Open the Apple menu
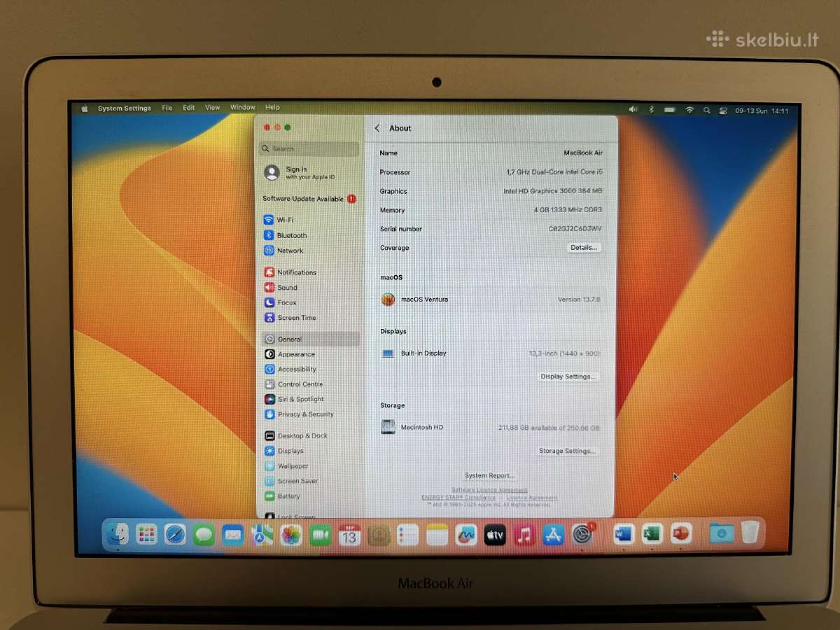 pyautogui.click(x=85, y=108)
